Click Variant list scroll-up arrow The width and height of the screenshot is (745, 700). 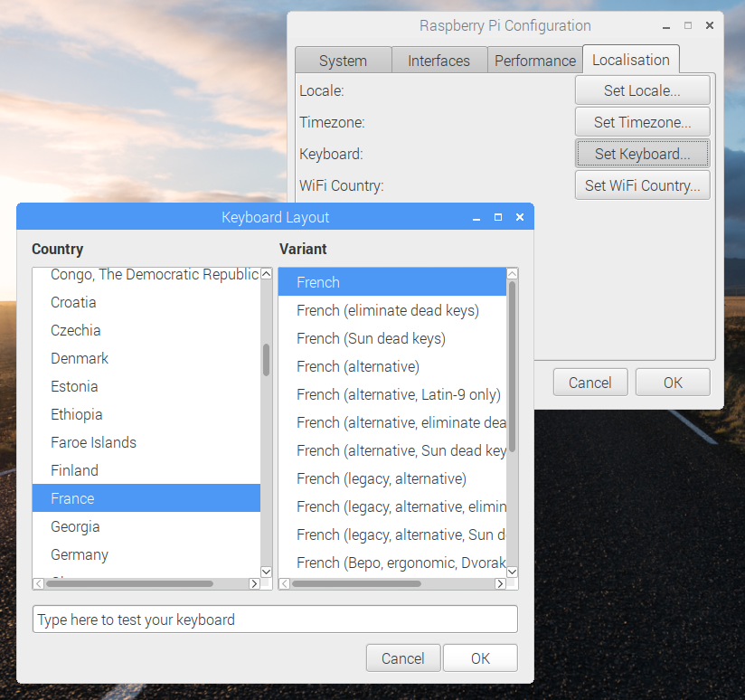(x=513, y=274)
